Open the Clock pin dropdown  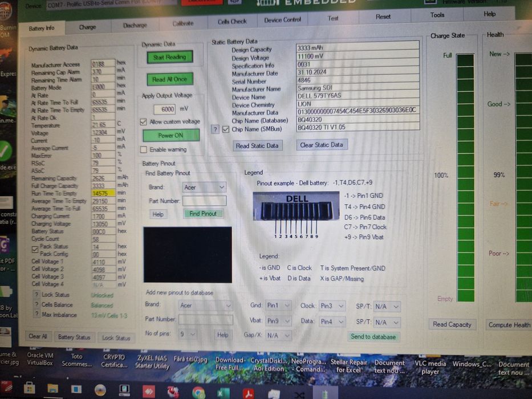click(x=332, y=306)
